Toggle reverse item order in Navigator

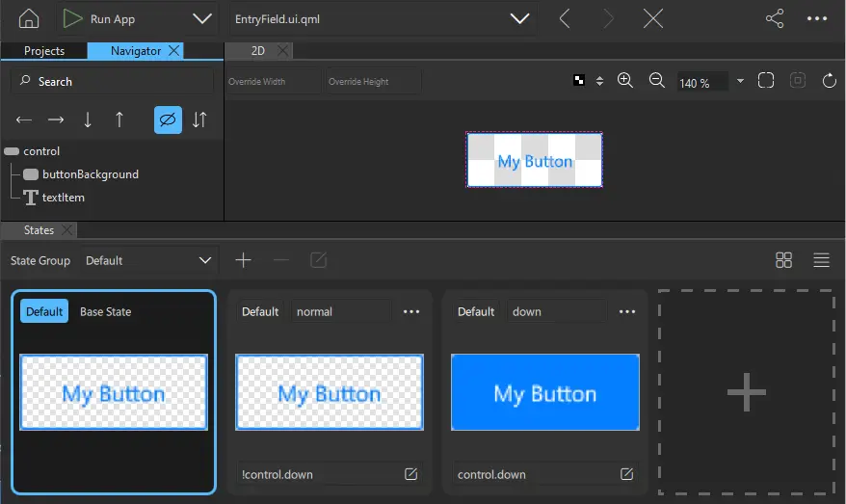point(199,119)
